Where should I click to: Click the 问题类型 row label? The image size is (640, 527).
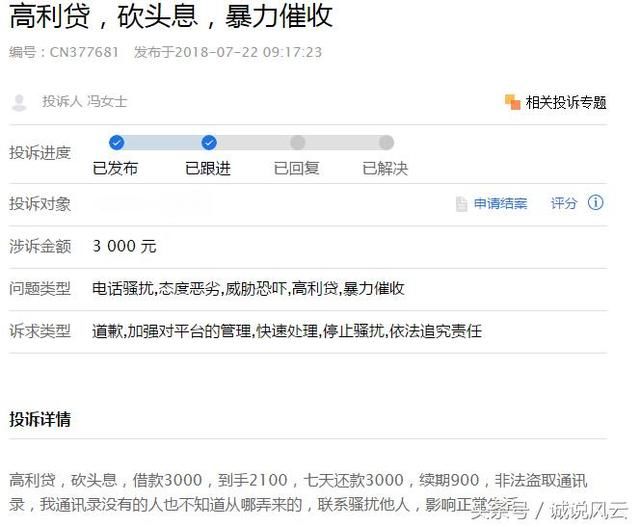(x=40, y=289)
